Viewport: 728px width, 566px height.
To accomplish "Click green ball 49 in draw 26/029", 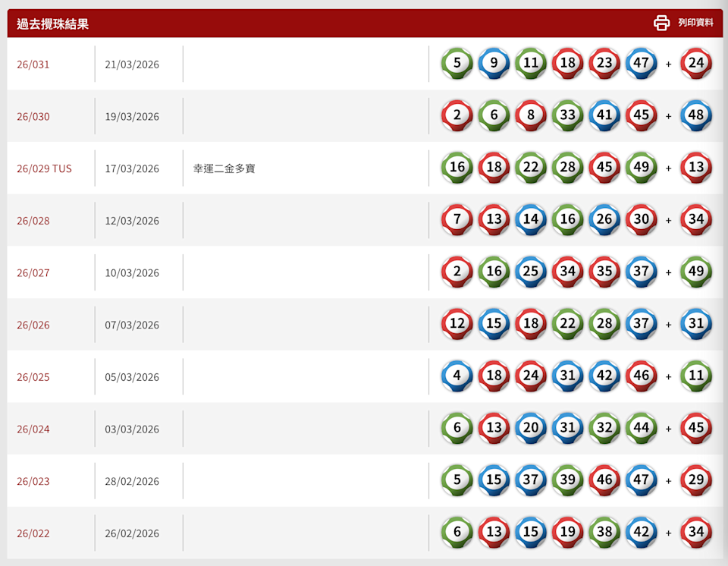I will (x=641, y=168).
